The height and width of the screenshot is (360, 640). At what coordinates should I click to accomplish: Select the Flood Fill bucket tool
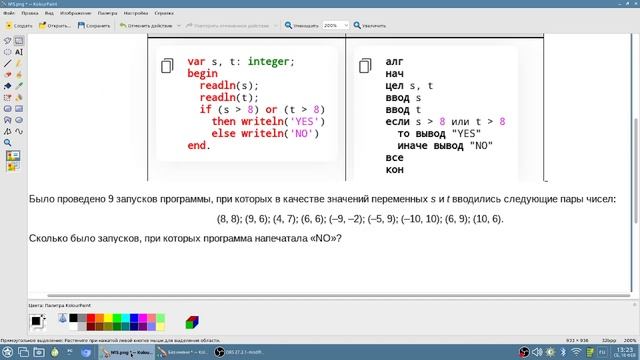7,86
